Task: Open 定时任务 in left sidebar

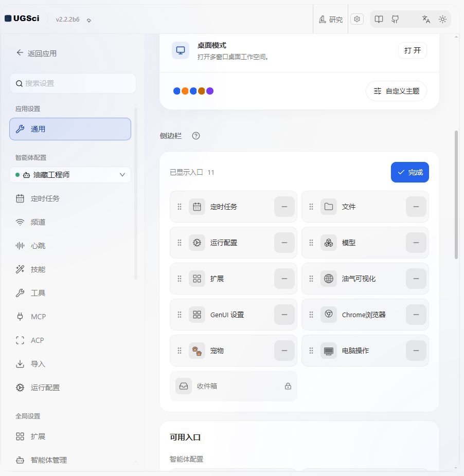Action: (70, 198)
